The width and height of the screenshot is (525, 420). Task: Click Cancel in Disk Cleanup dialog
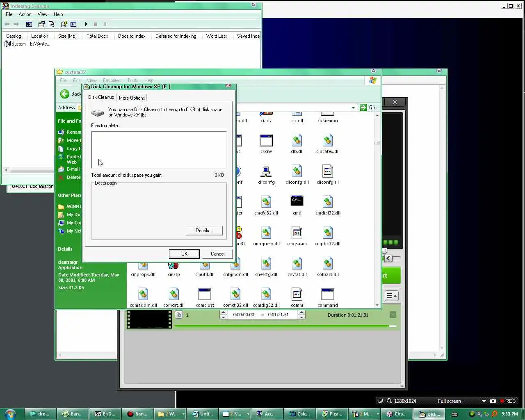pos(217,254)
